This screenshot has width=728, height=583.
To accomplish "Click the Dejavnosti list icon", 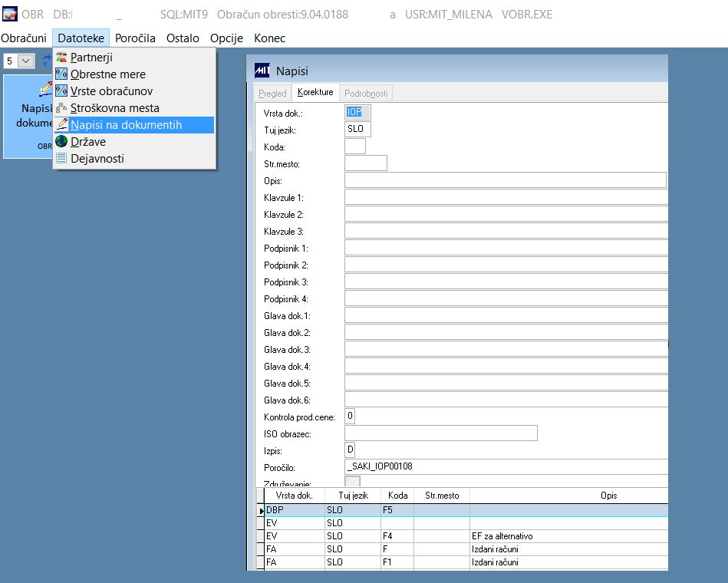I will [x=61, y=158].
